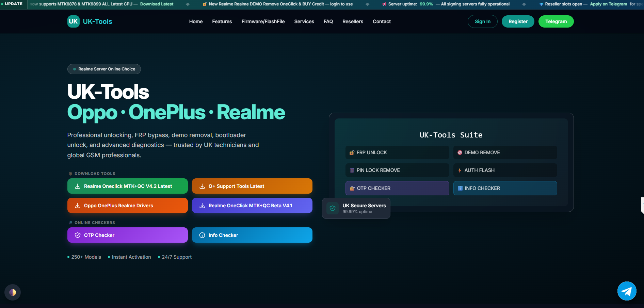Select PIN LOCK REMOVE in suite

[x=397, y=170]
